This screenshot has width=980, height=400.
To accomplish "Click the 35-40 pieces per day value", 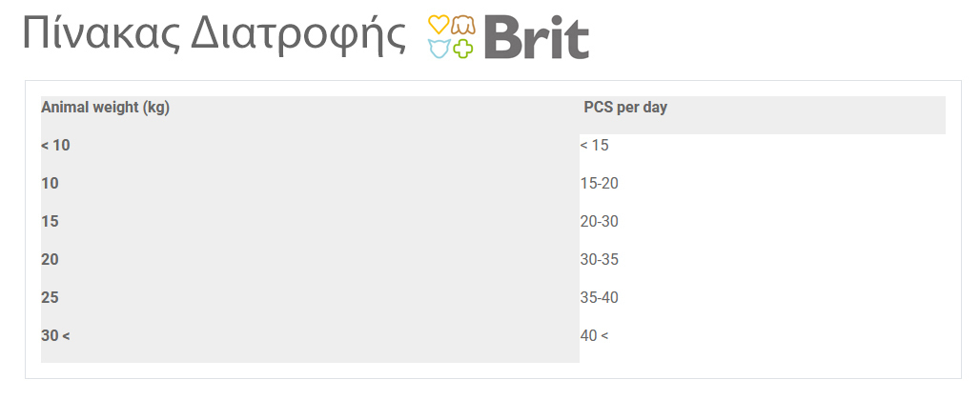I will [x=600, y=298].
